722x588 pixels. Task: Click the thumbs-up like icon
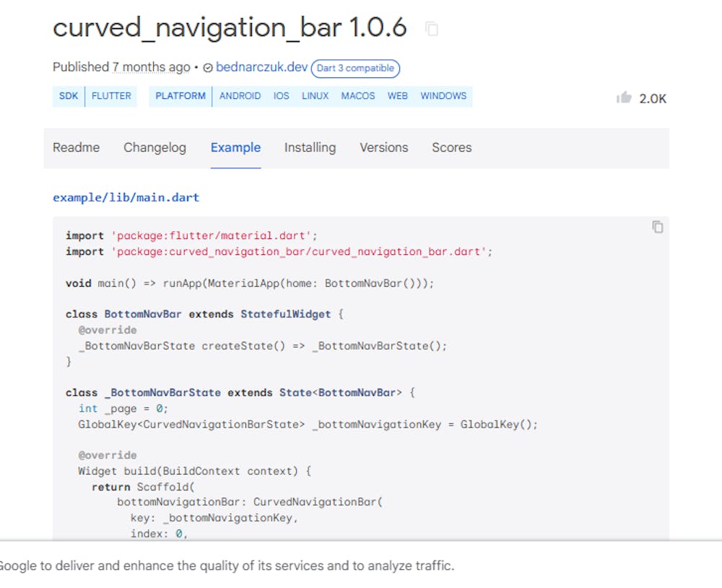point(624,98)
